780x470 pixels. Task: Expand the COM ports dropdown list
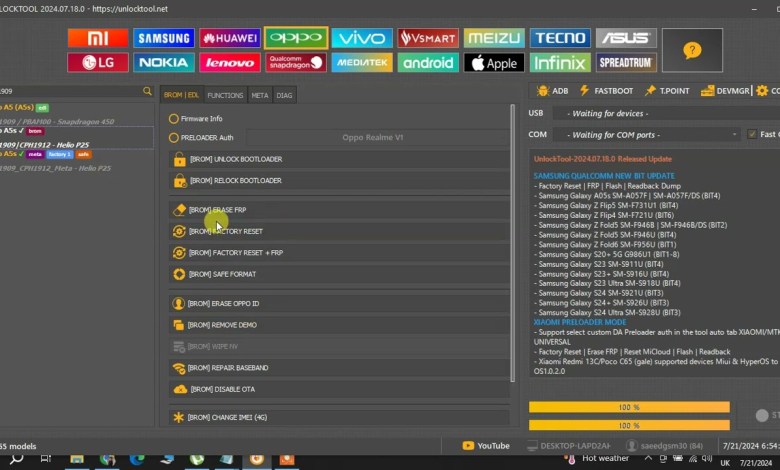click(x=650, y=134)
